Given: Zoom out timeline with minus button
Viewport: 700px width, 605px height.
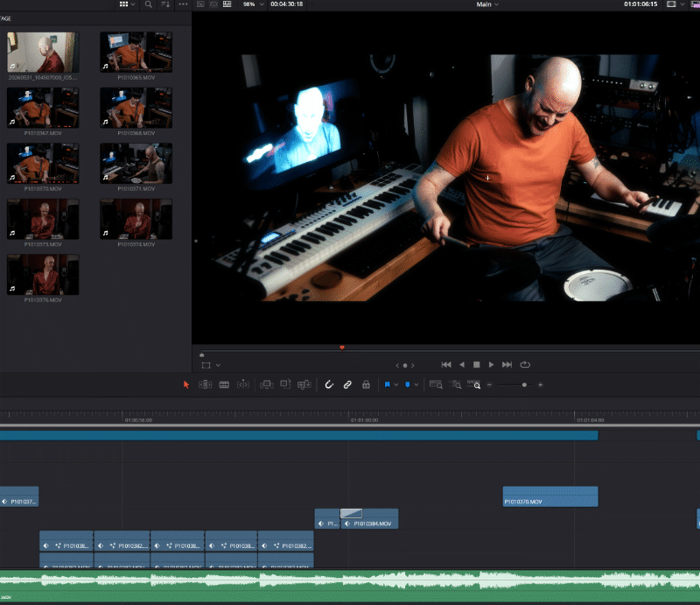Looking at the screenshot, I should click(x=489, y=384).
